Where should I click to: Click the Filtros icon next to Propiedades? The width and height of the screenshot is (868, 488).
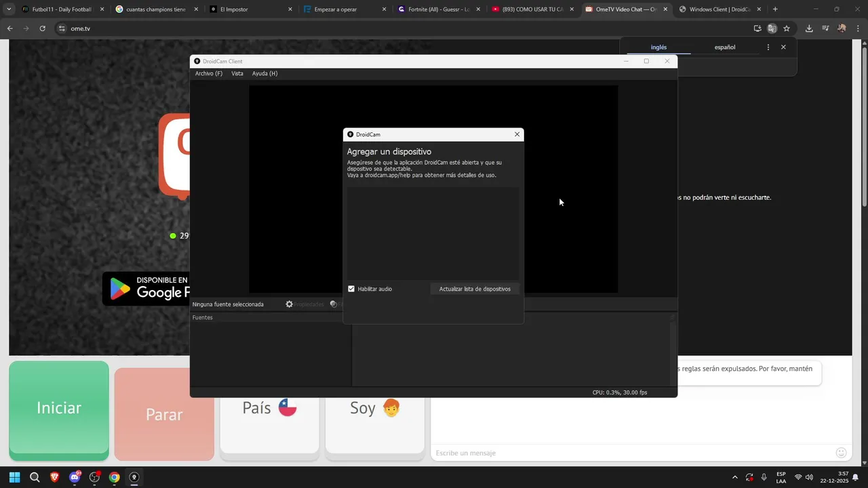coord(334,304)
